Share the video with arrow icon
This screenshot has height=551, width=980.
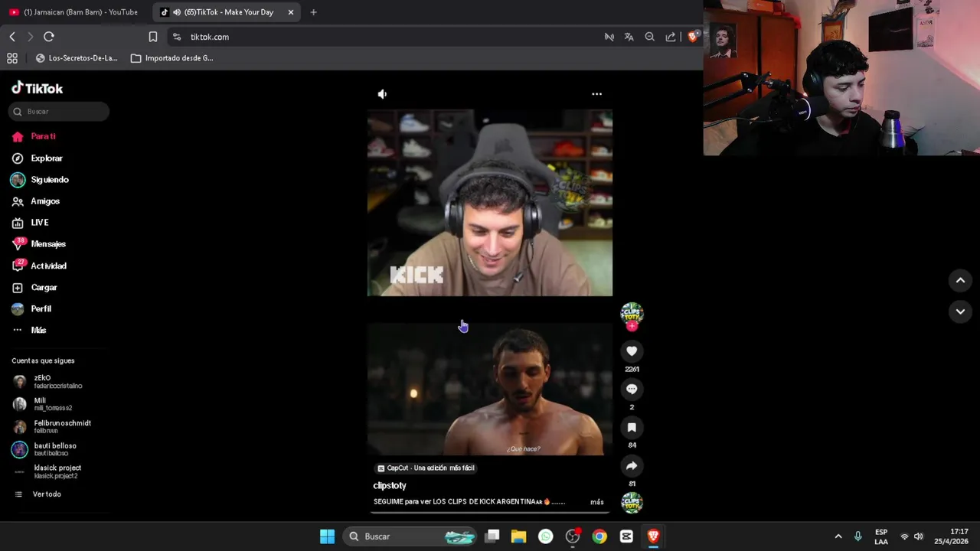coord(632,466)
